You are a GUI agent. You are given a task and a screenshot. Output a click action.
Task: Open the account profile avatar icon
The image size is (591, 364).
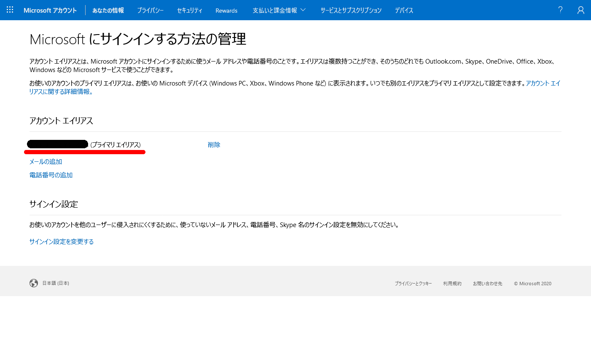point(581,10)
